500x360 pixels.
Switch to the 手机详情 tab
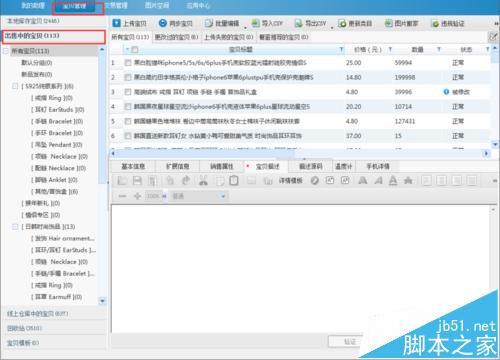coord(378,166)
